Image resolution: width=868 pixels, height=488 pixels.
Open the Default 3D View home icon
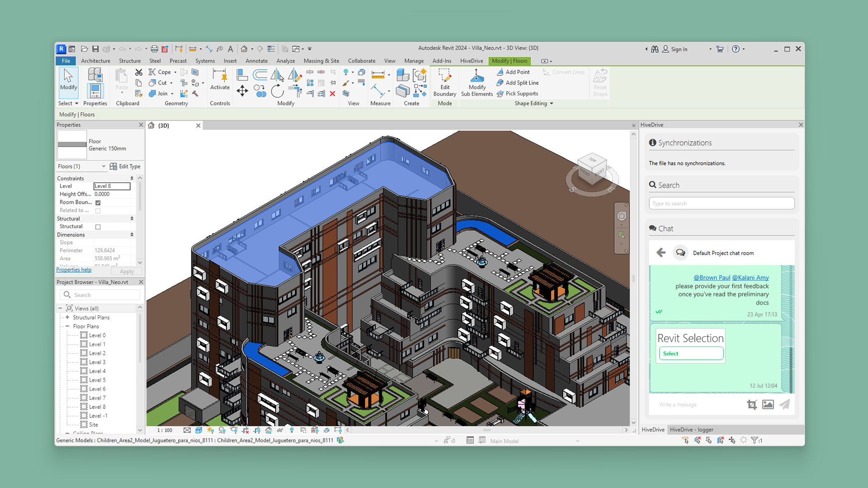tap(245, 49)
